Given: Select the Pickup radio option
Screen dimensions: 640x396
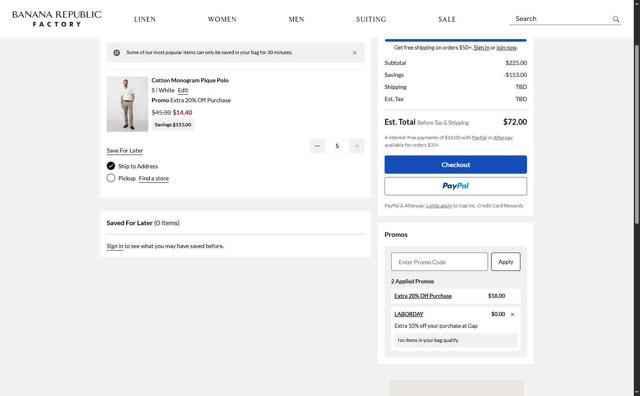Looking at the screenshot, I should pos(111,178).
